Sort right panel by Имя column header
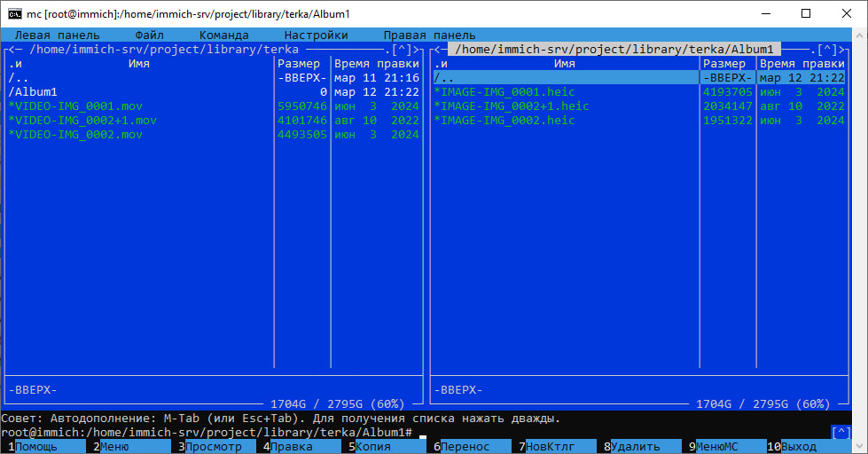Screen dimensions: 868x454 coord(565,64)
